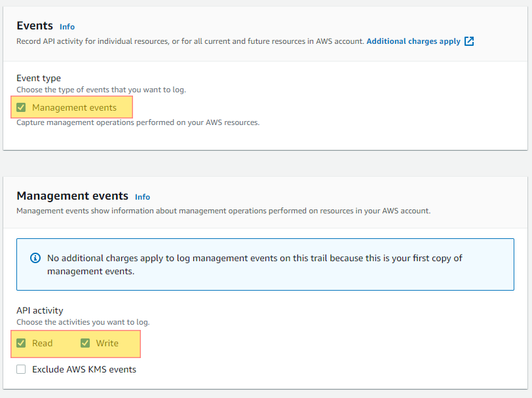Click the Event type field label

pyautogui.click(x=39, y=78)
